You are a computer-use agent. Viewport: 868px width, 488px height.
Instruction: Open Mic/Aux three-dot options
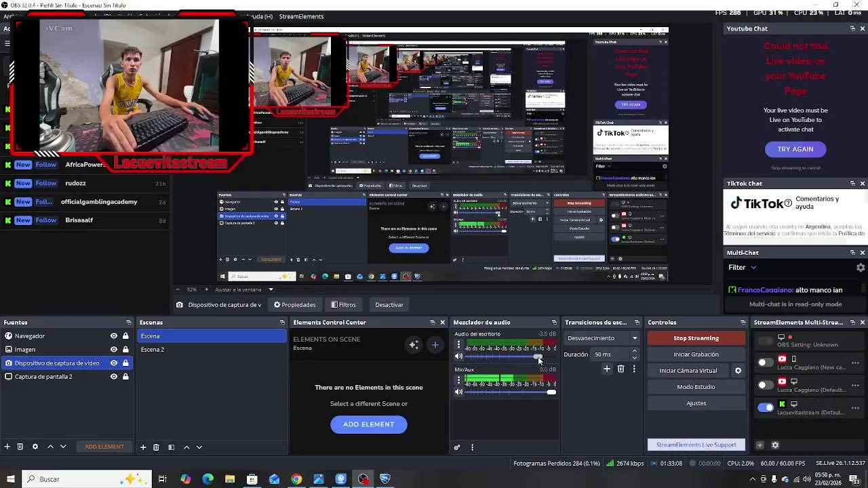pos(458,380)
